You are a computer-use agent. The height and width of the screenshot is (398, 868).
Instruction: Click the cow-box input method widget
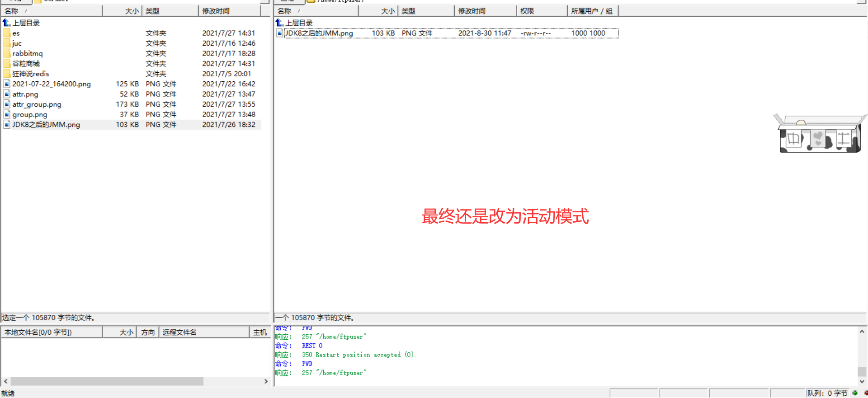[x=820, y=134]
